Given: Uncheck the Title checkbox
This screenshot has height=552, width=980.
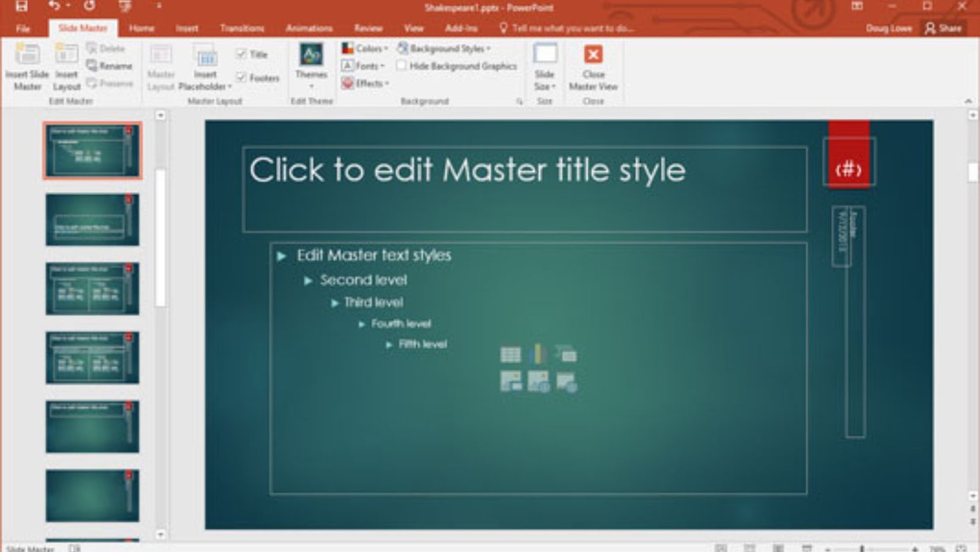Looking at the screenshot, I should coord(241,54).
